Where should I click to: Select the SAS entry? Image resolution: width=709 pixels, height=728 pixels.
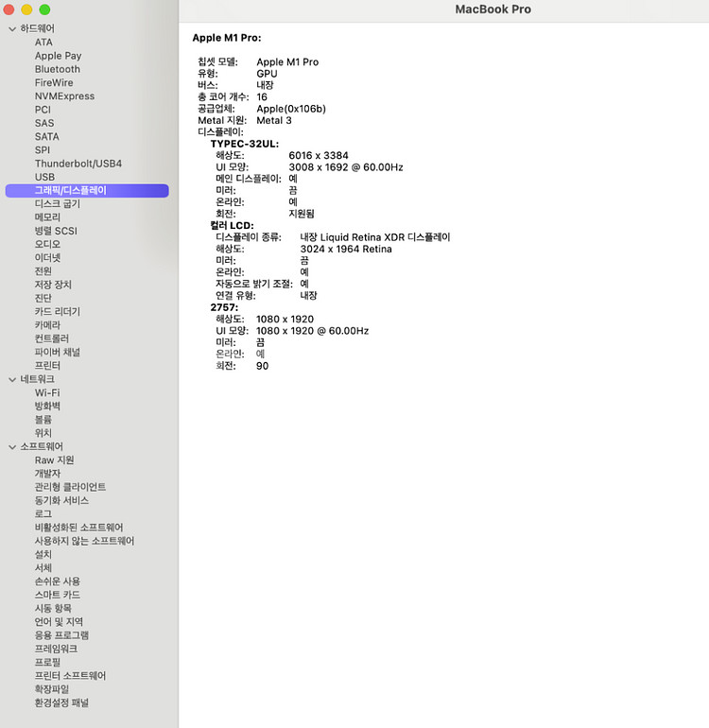(44, 123)
